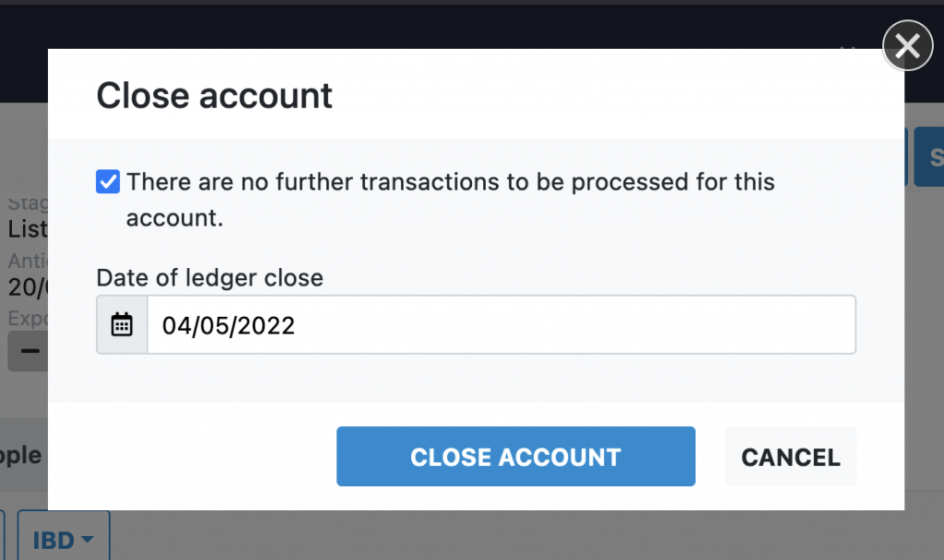Click the 'There are no further transactions' label text
The width and height of the screenshot is (944, 560).
(450, 182)
